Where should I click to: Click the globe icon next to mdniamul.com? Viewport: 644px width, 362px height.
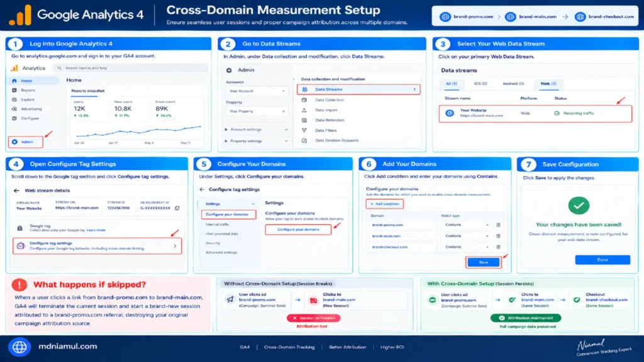point(19,347)
